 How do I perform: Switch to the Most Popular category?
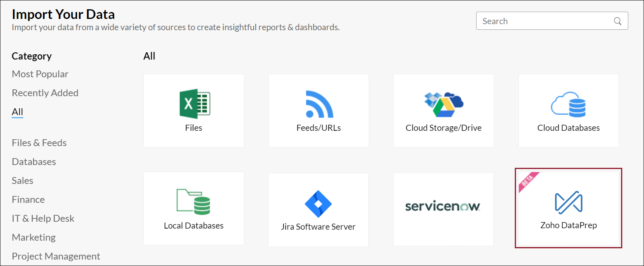point(40,74)
